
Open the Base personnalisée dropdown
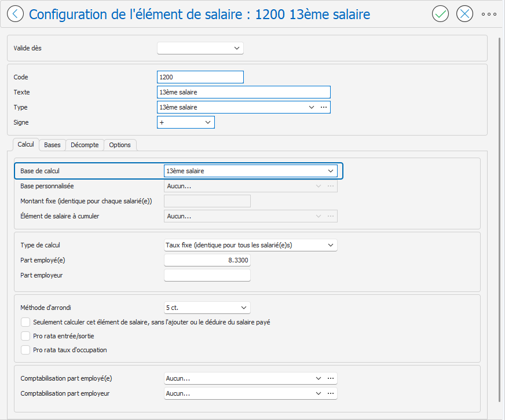tap(318, 186)
